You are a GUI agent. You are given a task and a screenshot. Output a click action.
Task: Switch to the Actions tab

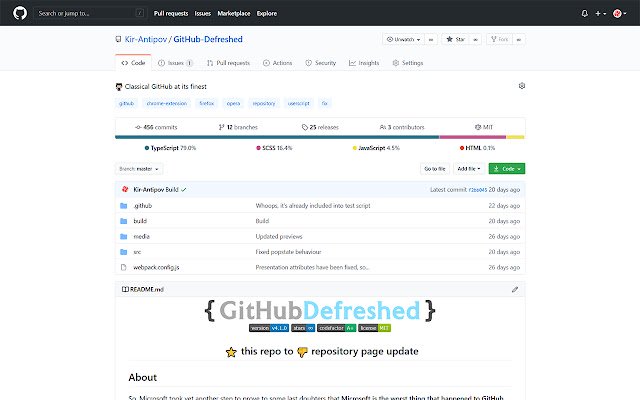[x=278, y=63]
